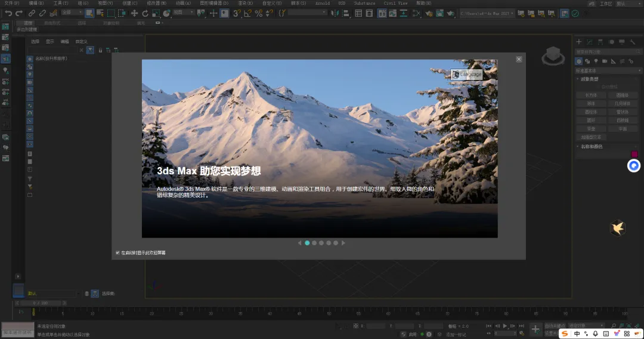Collapse the 对象类型 rollout
Viewport: 644px width, 339px height.
[x=589, y=79]
